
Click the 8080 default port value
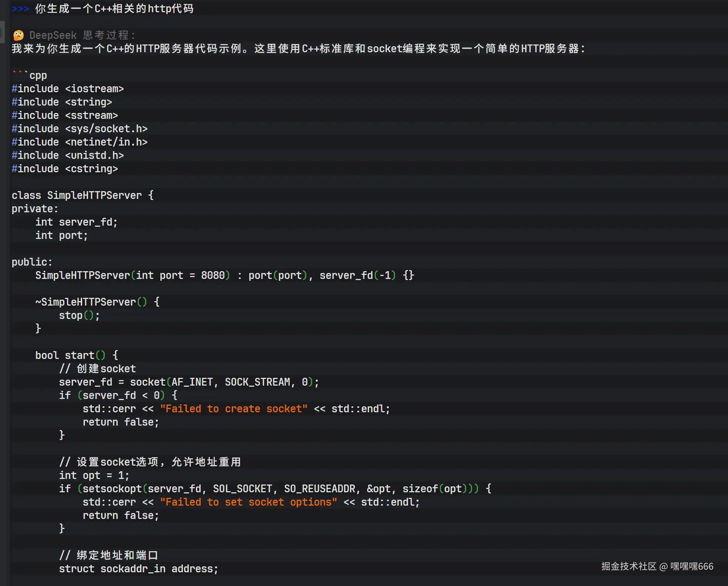click(x=213, y=276)
